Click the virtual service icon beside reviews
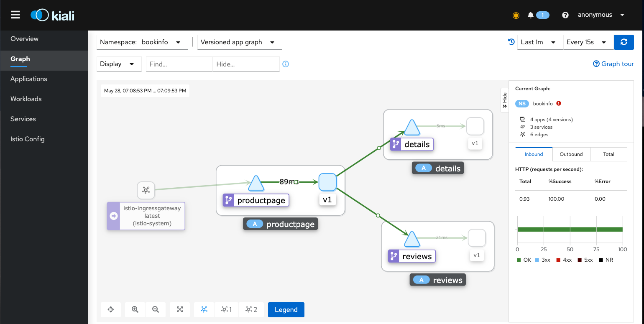This screenshot has width=644, height=324. click(394, 256)
